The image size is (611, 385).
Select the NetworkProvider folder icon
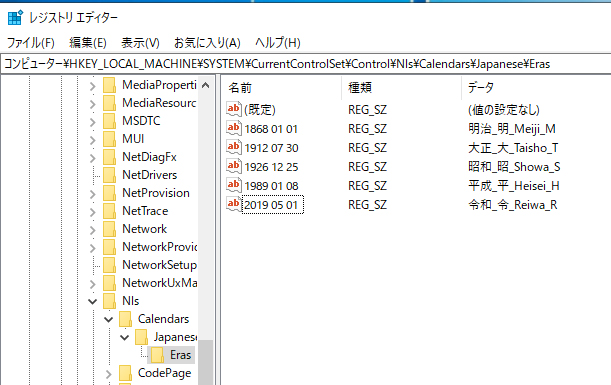pos(109,247)
